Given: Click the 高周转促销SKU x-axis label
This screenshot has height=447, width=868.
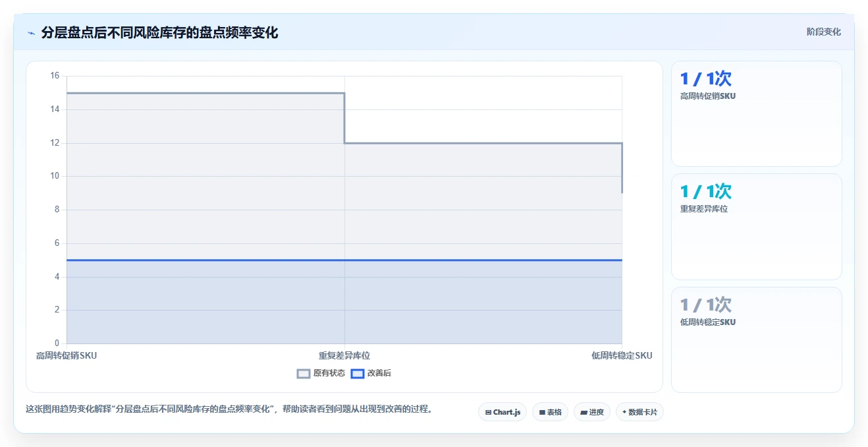Looking at the screenshot, I should coord(67,355).
